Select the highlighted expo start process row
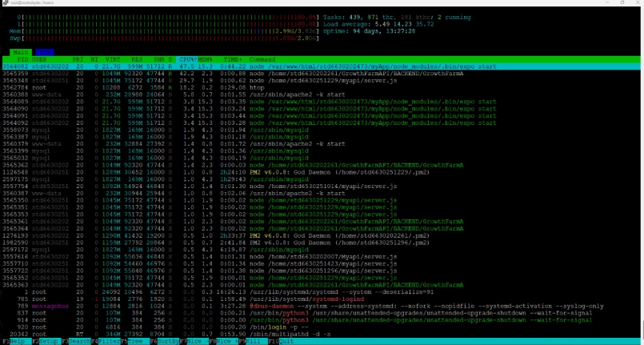This screenshot has width=644, height=345. (320, 66)
